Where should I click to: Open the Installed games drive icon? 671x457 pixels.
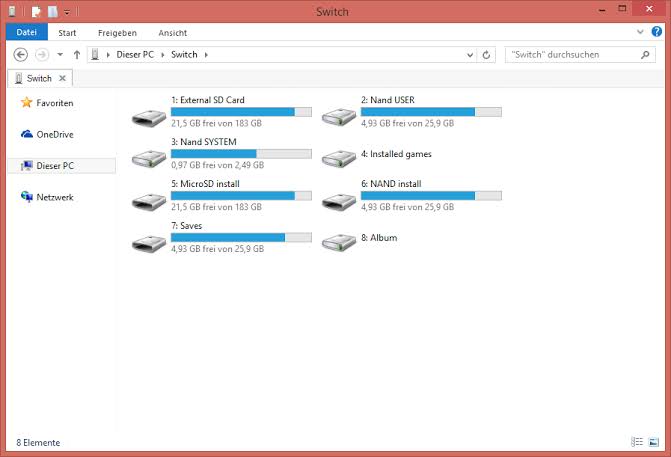pos(339,159)
